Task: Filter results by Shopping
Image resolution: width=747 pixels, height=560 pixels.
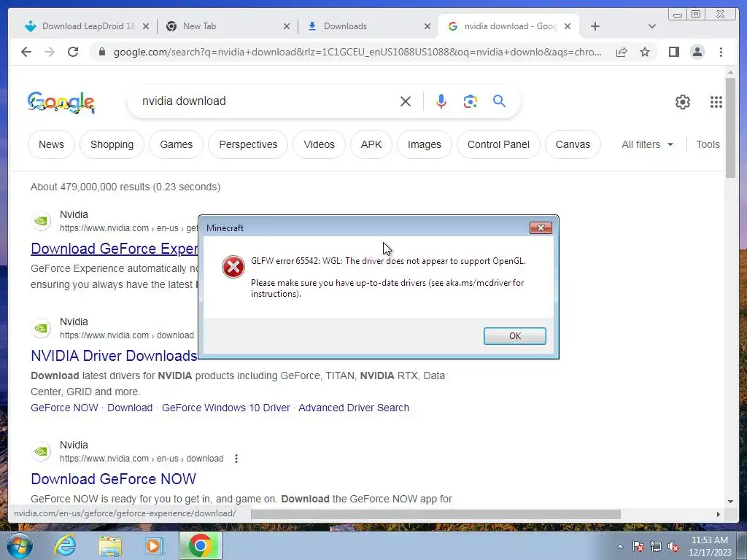Action: point(112,144)
